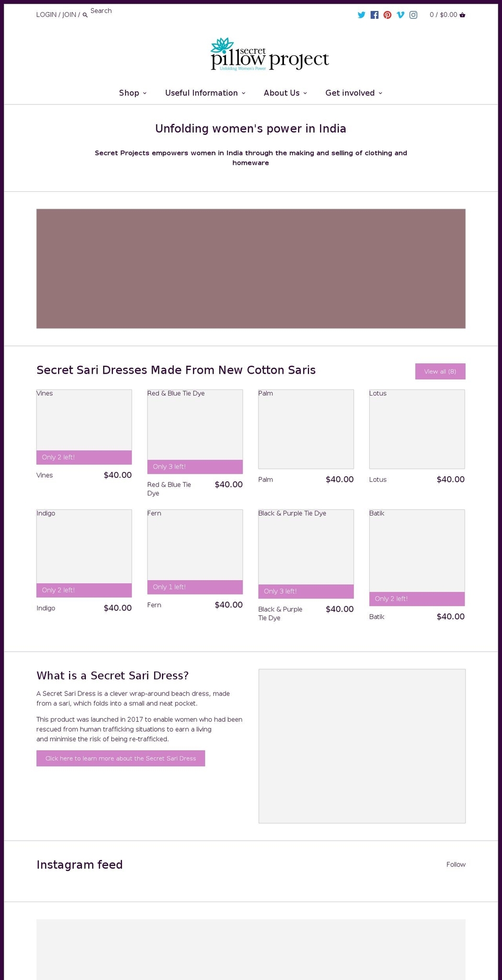Click the Black & Purple Tie Dye name link

[280, 613]
